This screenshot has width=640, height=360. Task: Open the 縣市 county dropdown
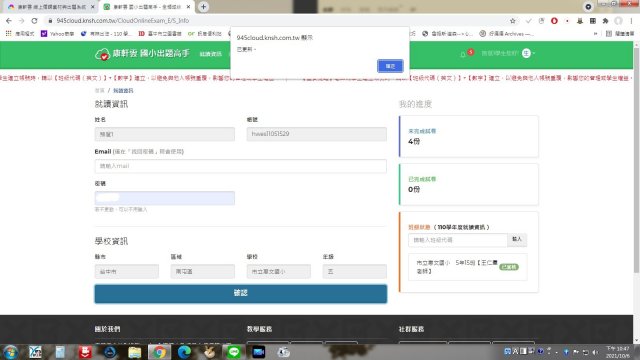127,271
